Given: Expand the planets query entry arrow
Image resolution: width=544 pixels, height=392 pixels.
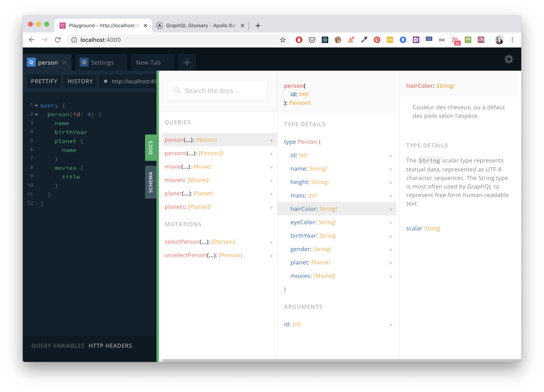Looking at the screenshot, I should click(x=272, y=207).
